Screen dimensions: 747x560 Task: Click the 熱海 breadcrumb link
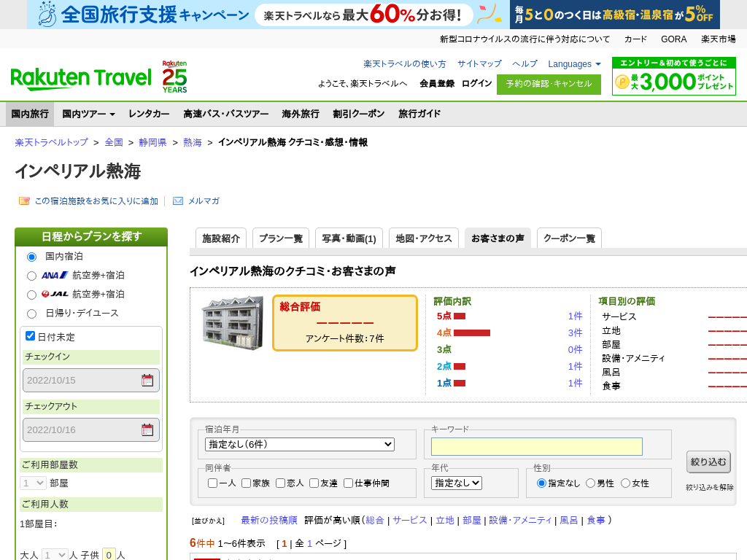click(193, 142)
